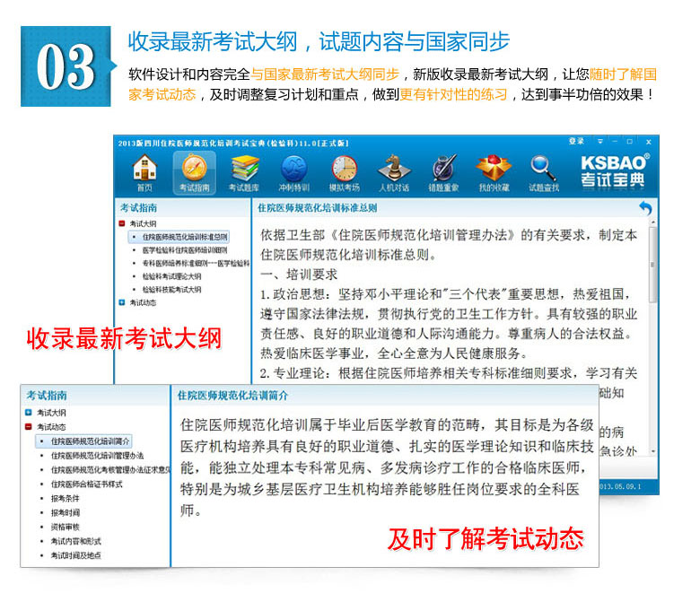
Task: Select 报考条件 tree item
Action: 65,499
